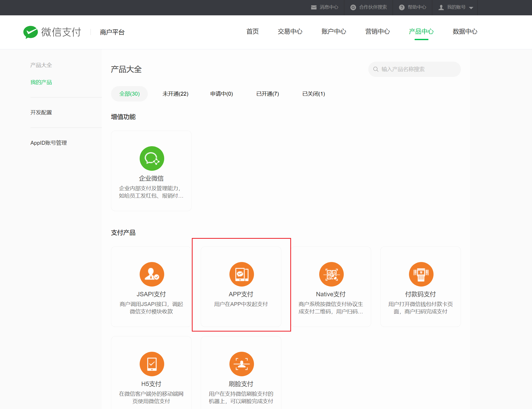Click the APP支付 orange tablet icon
Screen dimensions: 532x409
241,274
